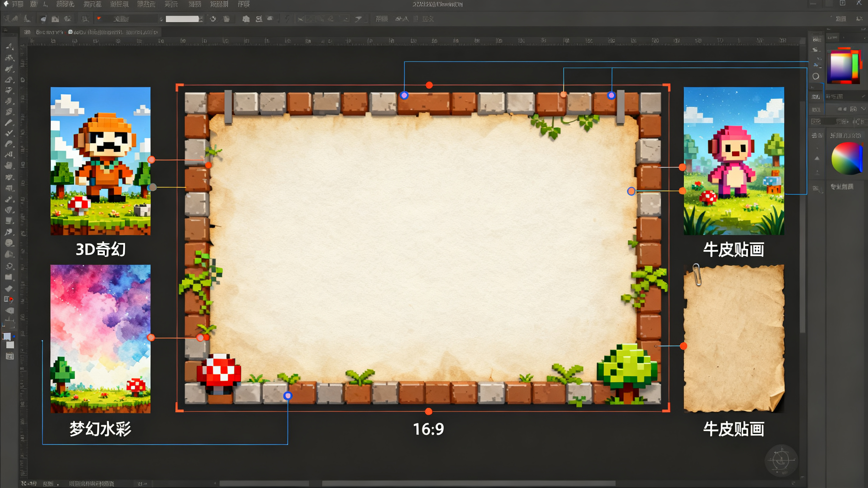Viewport: 868px width, 488px height.
Task: Click the foreground color swatch in left toolbar
Action: pyautogui.click(x=7, y=336)
